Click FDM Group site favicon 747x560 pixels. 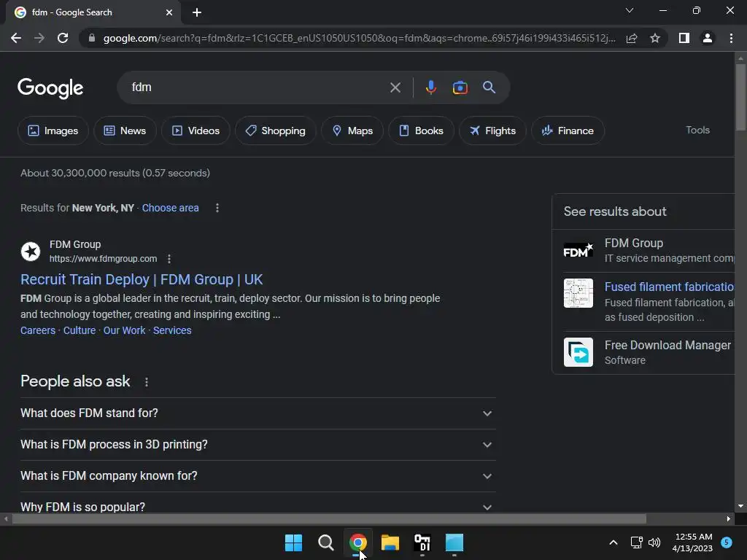pyautogui.click(x=31, y=252)
